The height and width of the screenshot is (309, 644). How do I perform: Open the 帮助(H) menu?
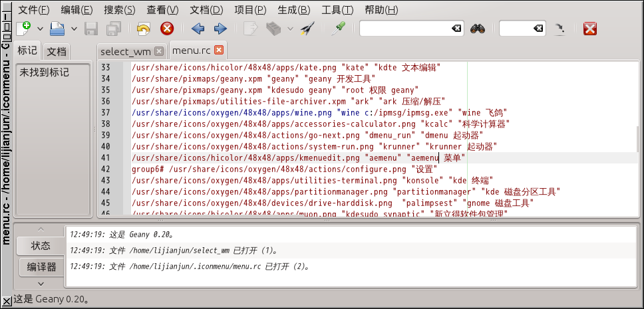[381, 10]
